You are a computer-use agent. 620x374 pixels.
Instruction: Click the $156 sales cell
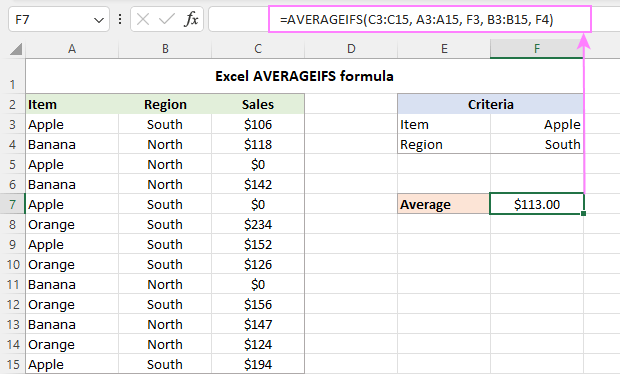[258, 304]
